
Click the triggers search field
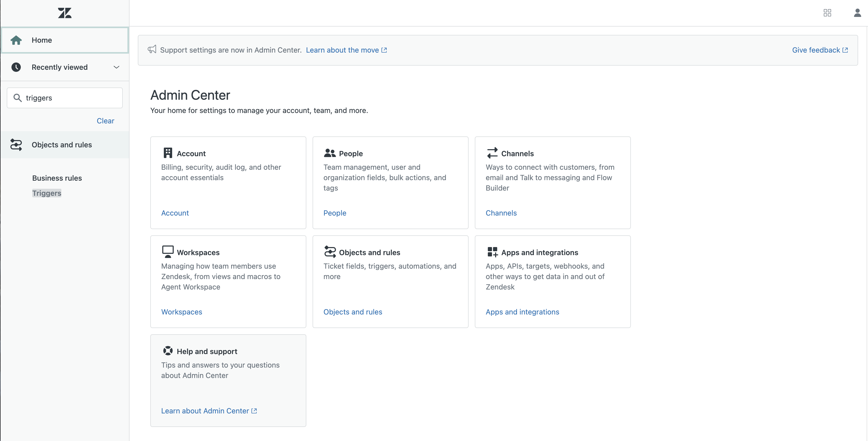65,98
